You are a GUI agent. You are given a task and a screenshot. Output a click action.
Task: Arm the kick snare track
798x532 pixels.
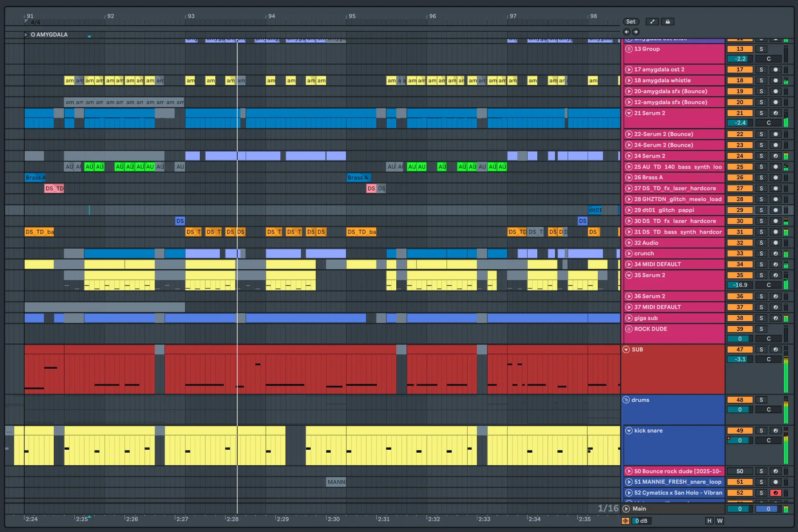pyautogui.click(x=776, y=431)
